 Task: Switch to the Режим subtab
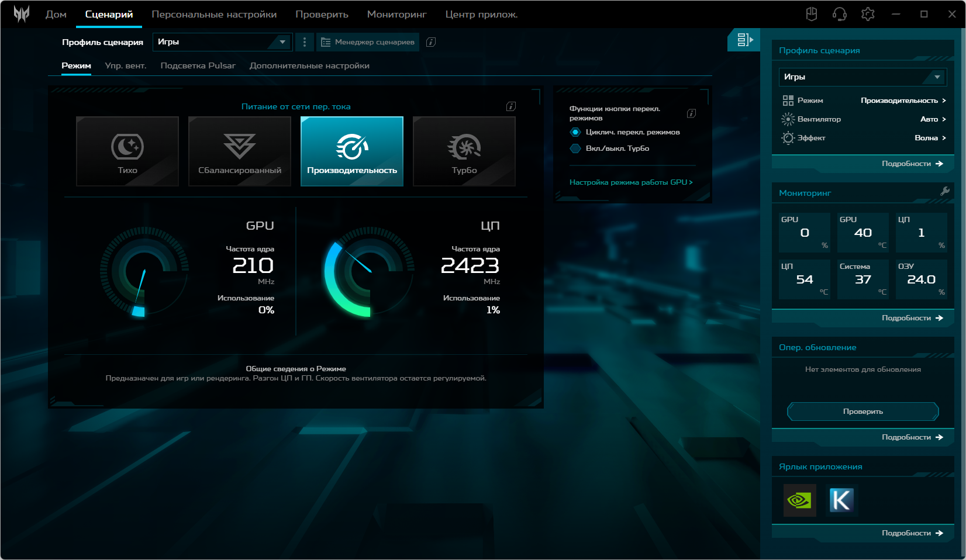pos(76,65)
